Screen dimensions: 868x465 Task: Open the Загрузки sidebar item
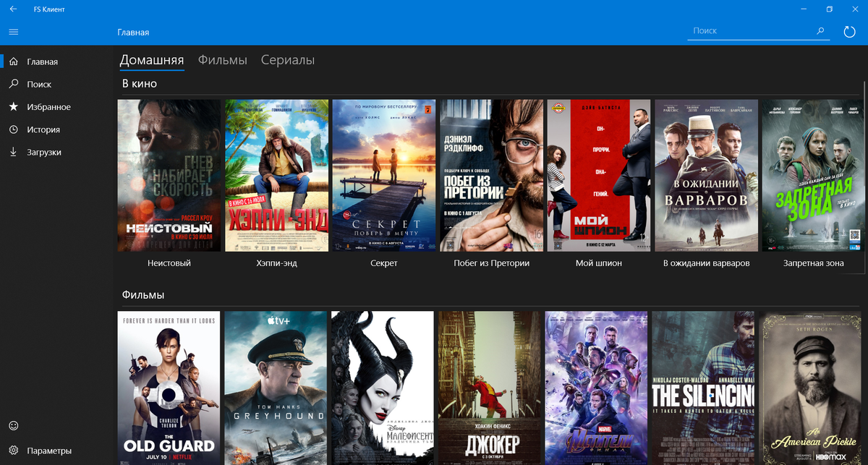tap(56, 152)
